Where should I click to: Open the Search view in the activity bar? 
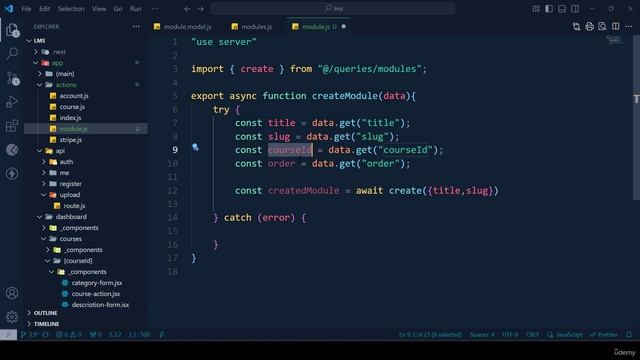[12, 53]
